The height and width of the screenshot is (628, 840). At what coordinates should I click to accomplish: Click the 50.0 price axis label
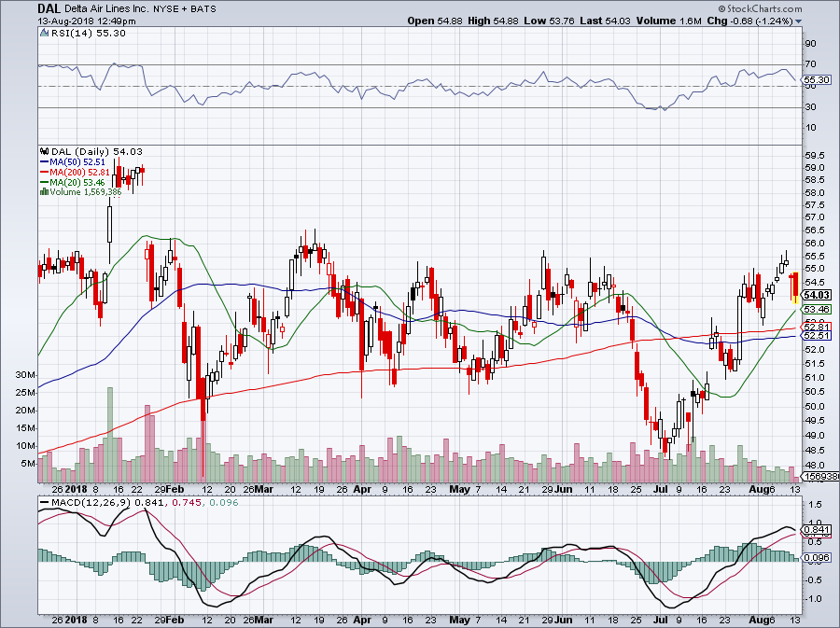(814, 406)
